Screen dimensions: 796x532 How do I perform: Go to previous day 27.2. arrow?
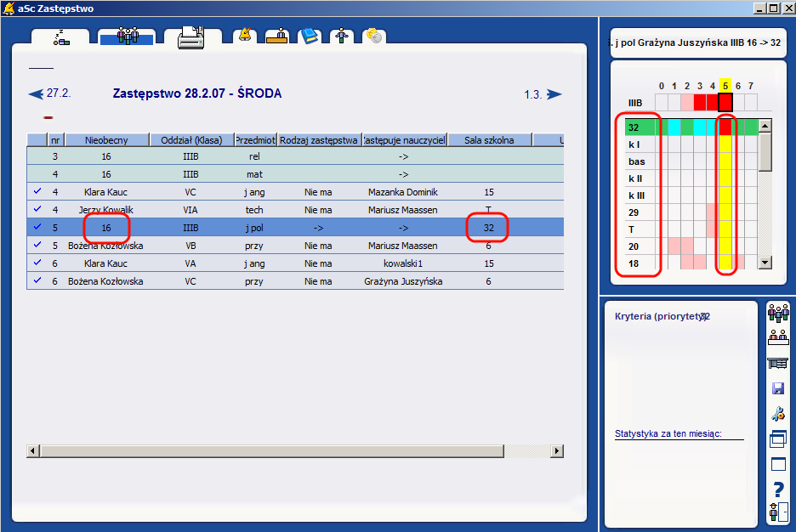click(x=36, y=93)
